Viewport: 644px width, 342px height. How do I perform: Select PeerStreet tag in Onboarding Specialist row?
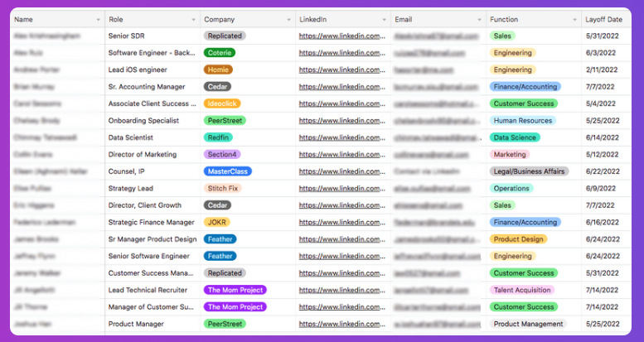click(225, 121)
